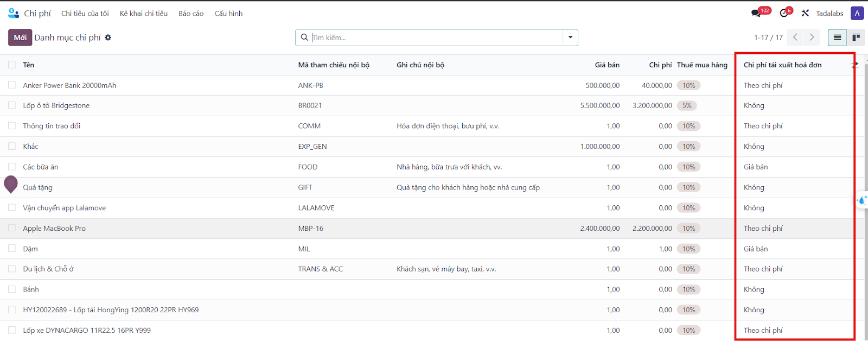The height and width of the screenshot is (341, 868).
Task: Click 5% tax tag on Bridgestone row
Action: pos(687,105)
